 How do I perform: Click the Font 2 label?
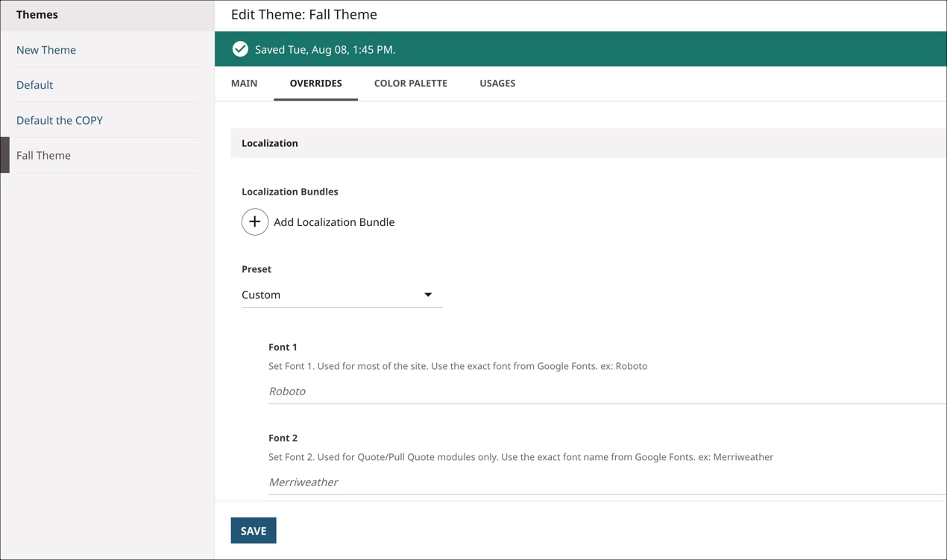pos(283,438)
